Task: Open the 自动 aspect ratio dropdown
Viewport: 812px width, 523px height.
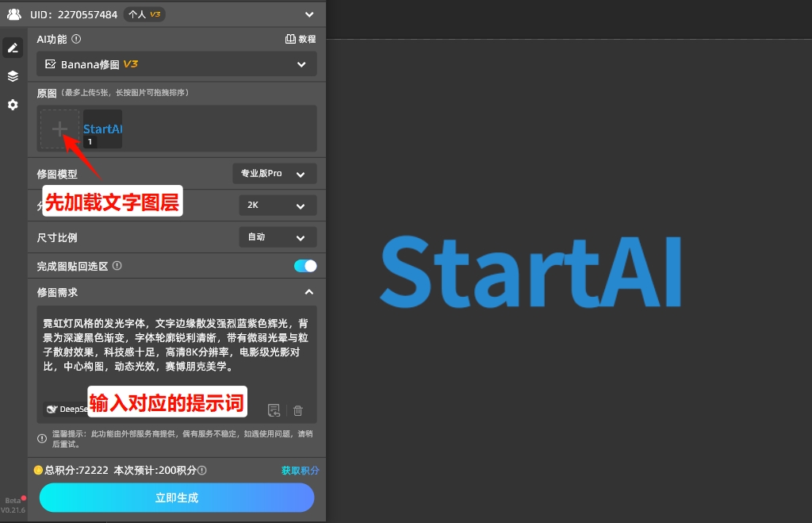Action: tap(278, 237)
